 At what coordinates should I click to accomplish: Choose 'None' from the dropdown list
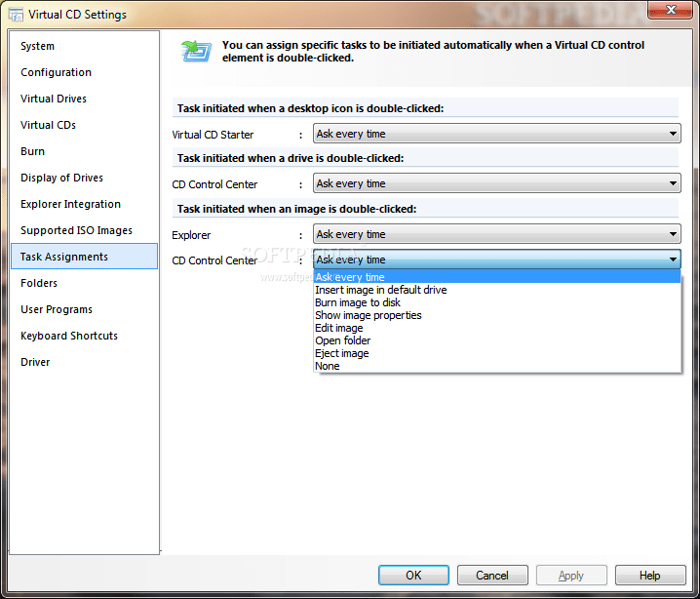pyautogui.click(x=497, y=366)
